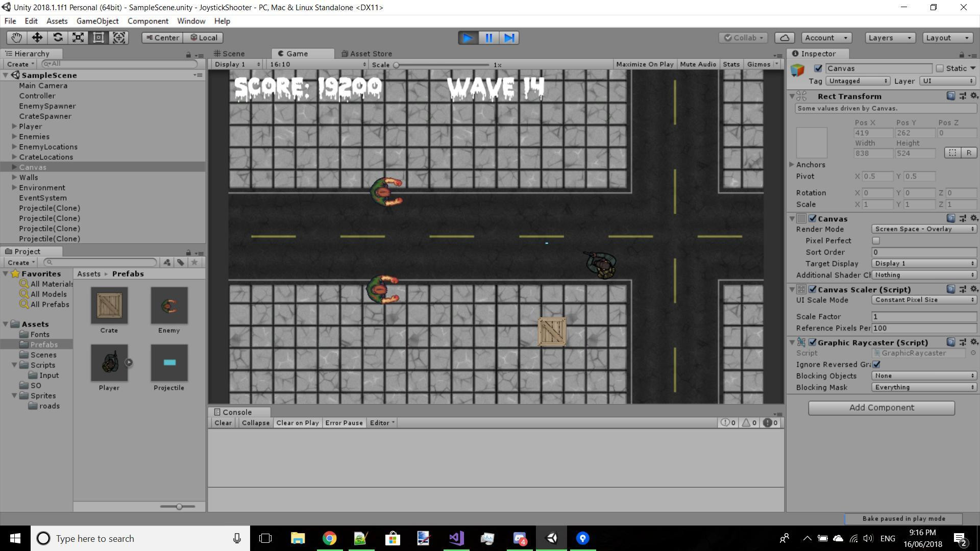
Task: Select the Hand tool
Action: coord(17,38)
